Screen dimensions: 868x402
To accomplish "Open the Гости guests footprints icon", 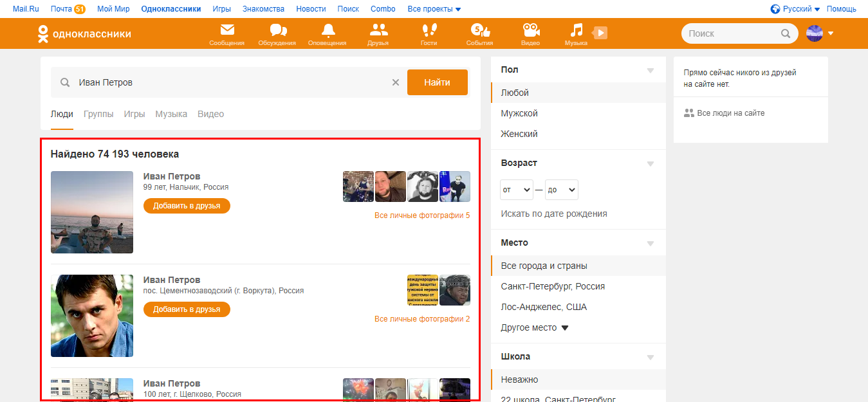I will click(429, 34).
